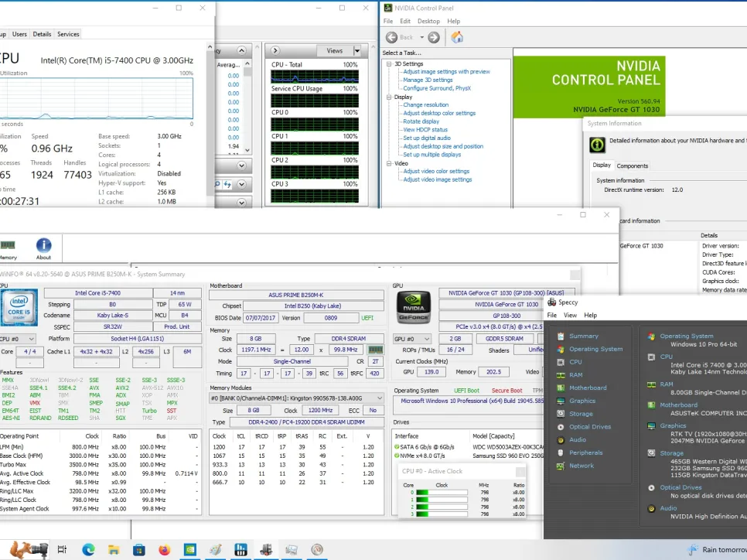Screen dimensions: 747x560
Task: Expand Resource Monitor graphs pane arrow
Action: pyautogui.click(x=275, y=50)
